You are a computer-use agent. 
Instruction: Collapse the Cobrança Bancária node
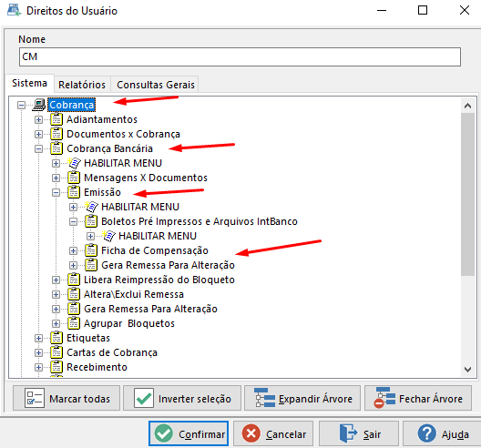point(38,148)
